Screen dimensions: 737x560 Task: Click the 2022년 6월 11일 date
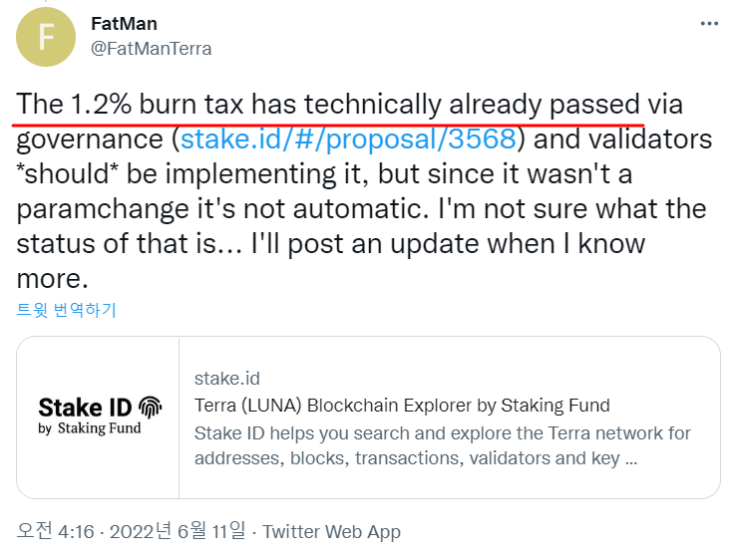178,531
